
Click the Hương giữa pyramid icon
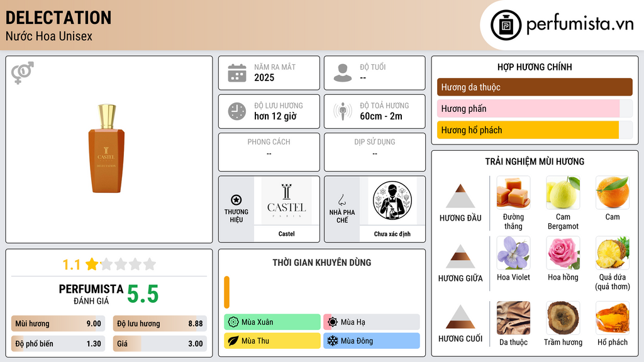click(x=460, y=256)
